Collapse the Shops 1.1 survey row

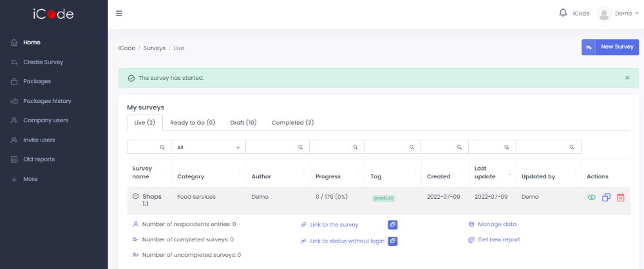click(x=135, y=196)
